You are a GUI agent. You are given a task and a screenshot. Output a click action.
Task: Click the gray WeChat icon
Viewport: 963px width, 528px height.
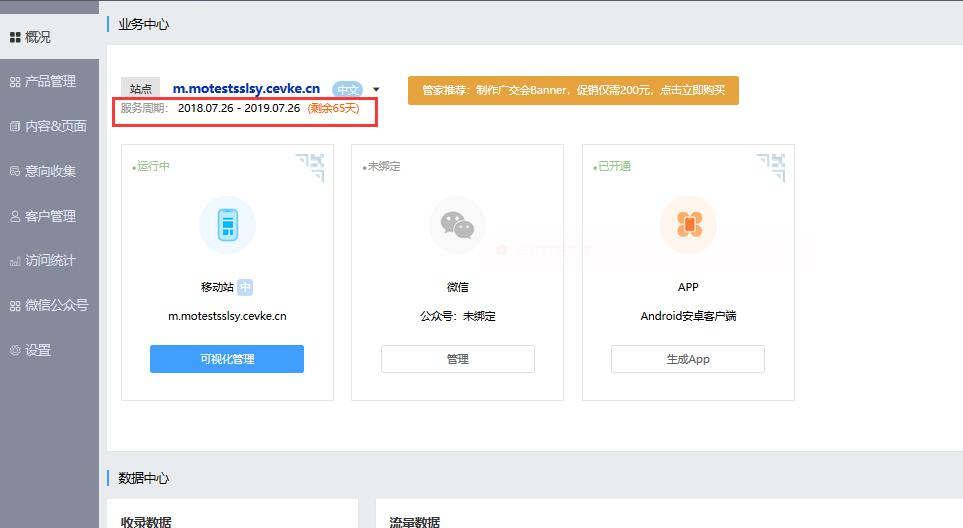(457, 224)
